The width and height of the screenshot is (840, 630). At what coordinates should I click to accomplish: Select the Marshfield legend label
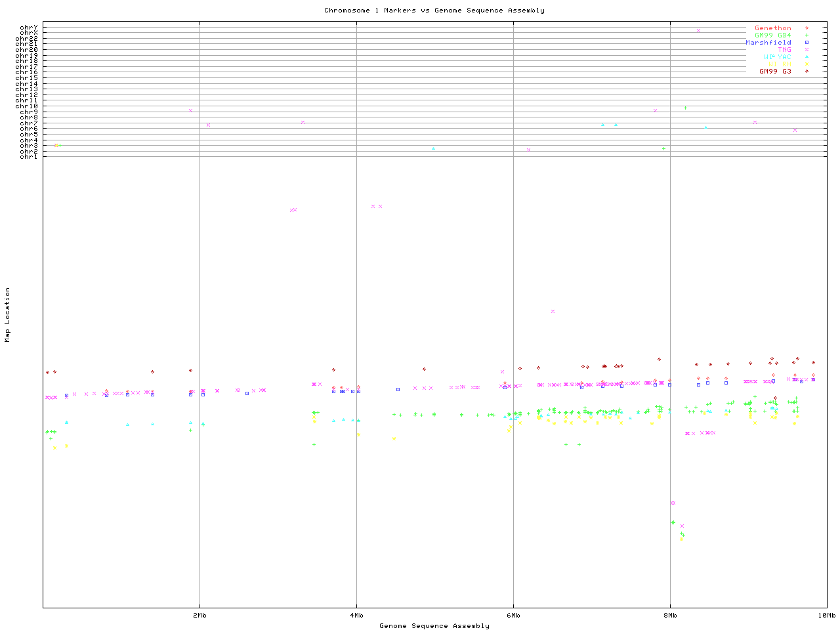click(768, 43)
